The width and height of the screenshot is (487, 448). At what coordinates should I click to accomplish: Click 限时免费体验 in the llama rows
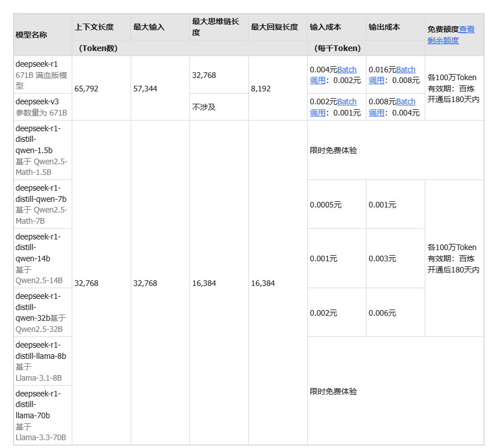(333, 391)
